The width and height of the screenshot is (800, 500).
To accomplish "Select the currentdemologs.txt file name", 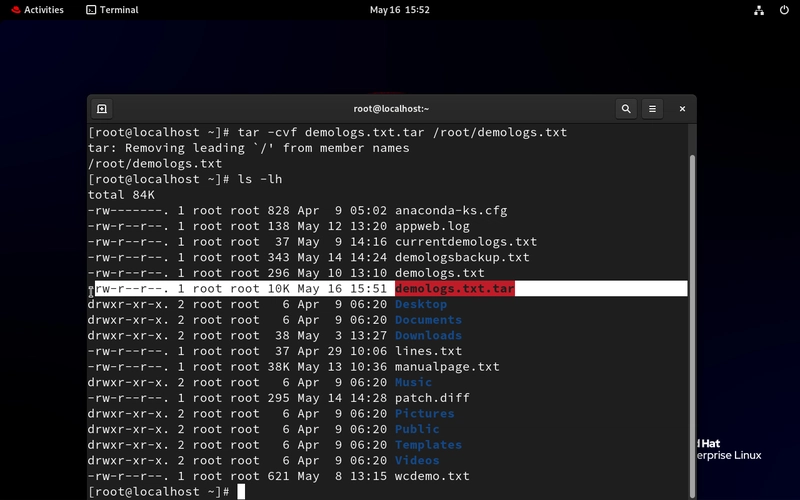I will click(466, 242).
